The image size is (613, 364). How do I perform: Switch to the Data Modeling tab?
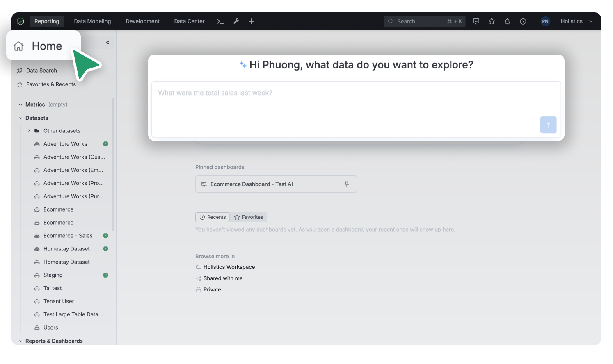[92, 21]
